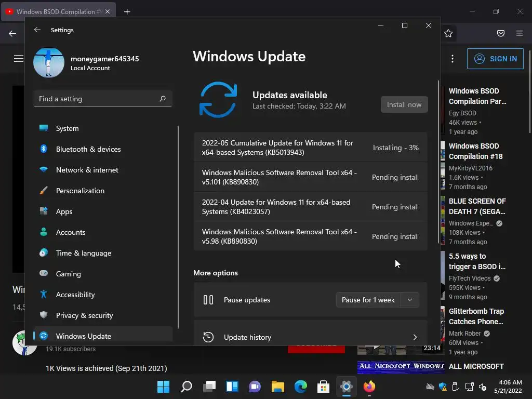Close the Windows BSOD Compilation tab
532x399 pixels.
[108, 11]
